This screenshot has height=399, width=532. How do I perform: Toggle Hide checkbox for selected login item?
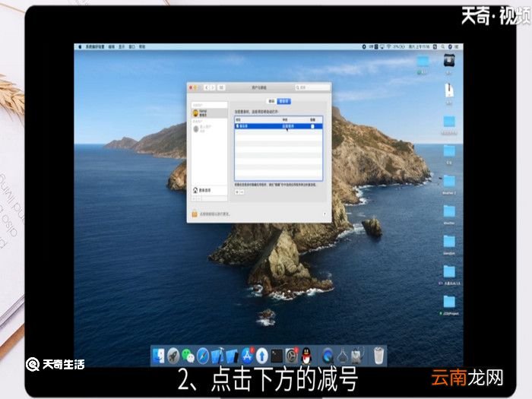(x=312, y=126)
